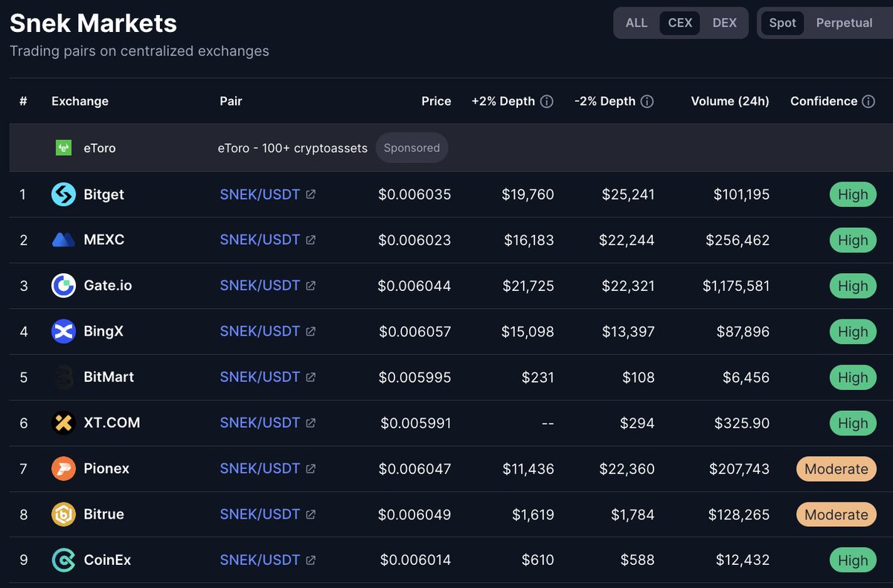Click Moderate confidence badge in Bitrue row
893x588 pixels.
pyautogui.click(x=836, y=514)
